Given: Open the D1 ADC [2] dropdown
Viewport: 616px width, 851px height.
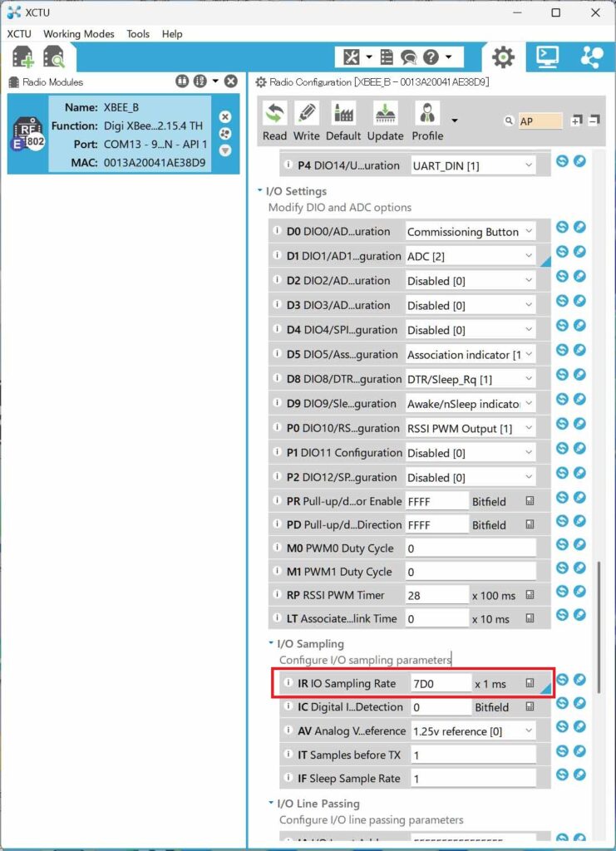Looking at the screenshot, I should point(471,256).
